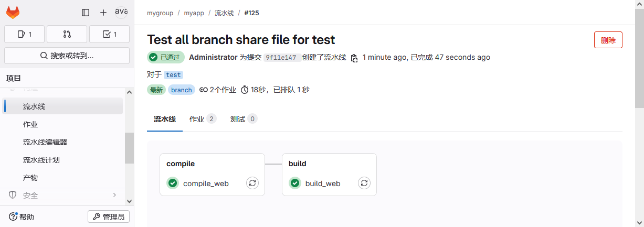
Task: Copy commit SHA with clipboard icon
Action: [354, 58]
